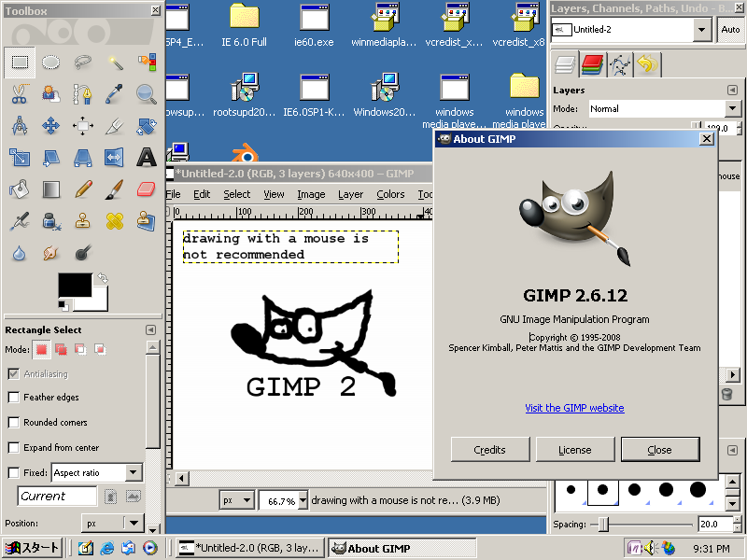747x560 pixels.
Task: Open the status bar px unit dropdown
Action: pos(237,500)
